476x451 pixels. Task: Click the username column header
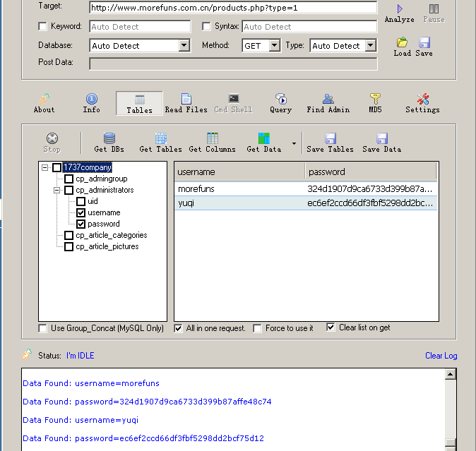(240, 172)
